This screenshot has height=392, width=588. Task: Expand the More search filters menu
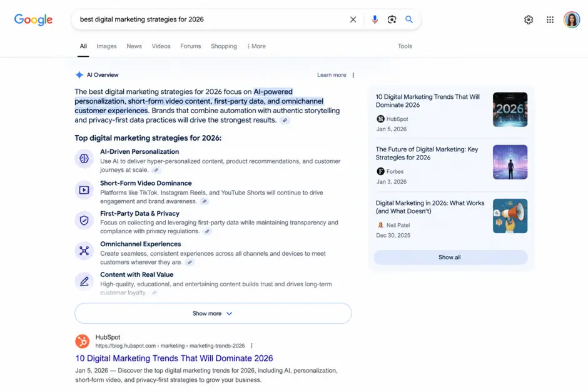point(256,46)
